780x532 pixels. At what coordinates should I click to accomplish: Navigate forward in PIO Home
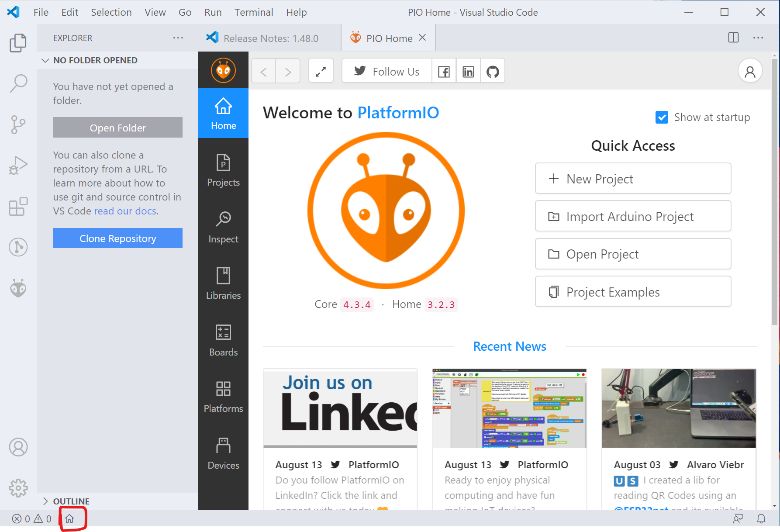288,71
